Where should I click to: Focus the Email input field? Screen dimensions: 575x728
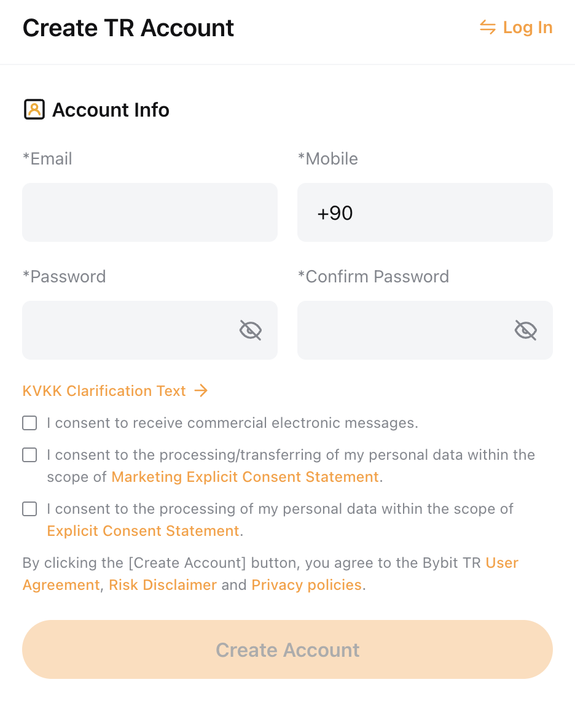pyautogui.click(x=150, y=212)
